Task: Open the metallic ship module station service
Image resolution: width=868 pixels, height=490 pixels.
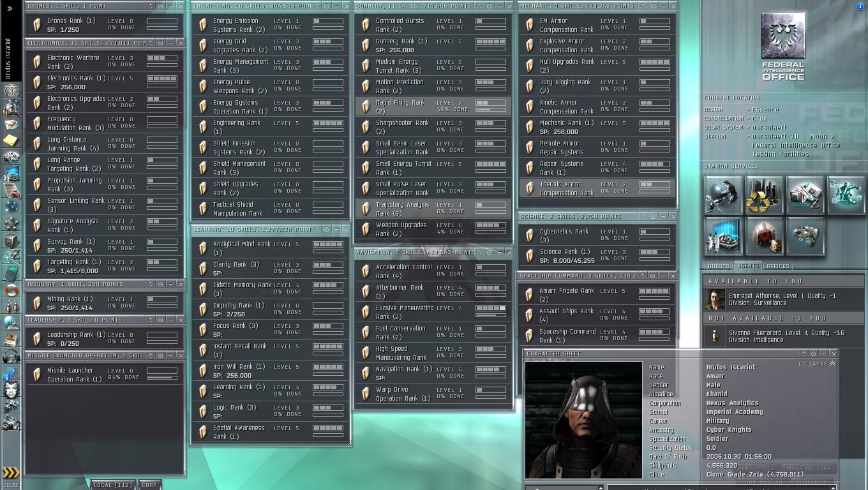Action: click(805, 236)
